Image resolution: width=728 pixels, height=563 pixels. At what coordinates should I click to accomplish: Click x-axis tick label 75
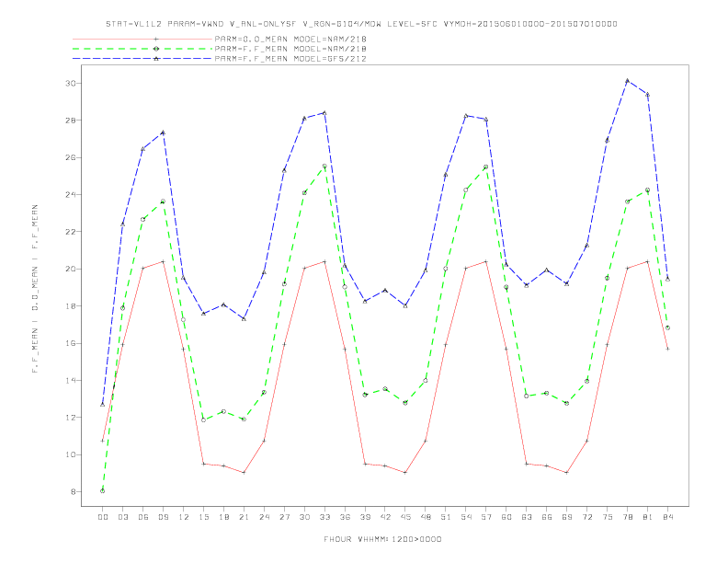[x=608, y=517]
